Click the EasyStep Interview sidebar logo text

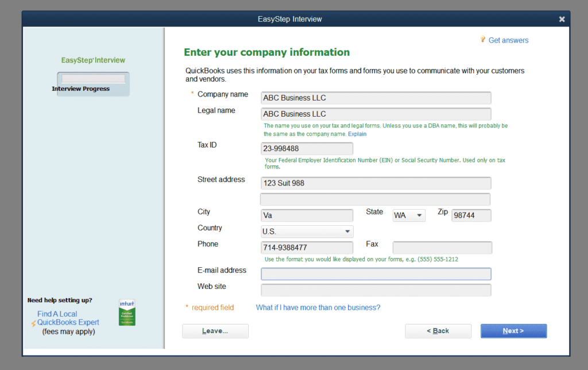(x=93, y=60)
